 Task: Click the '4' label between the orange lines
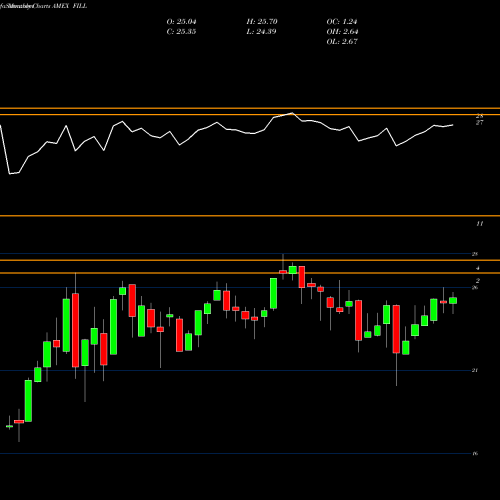[478, 268]
